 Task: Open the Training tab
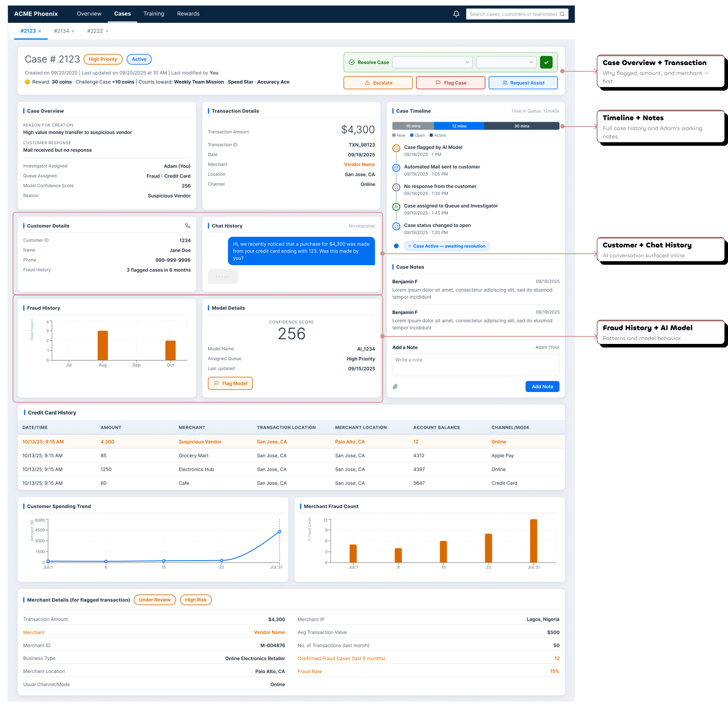154,14
